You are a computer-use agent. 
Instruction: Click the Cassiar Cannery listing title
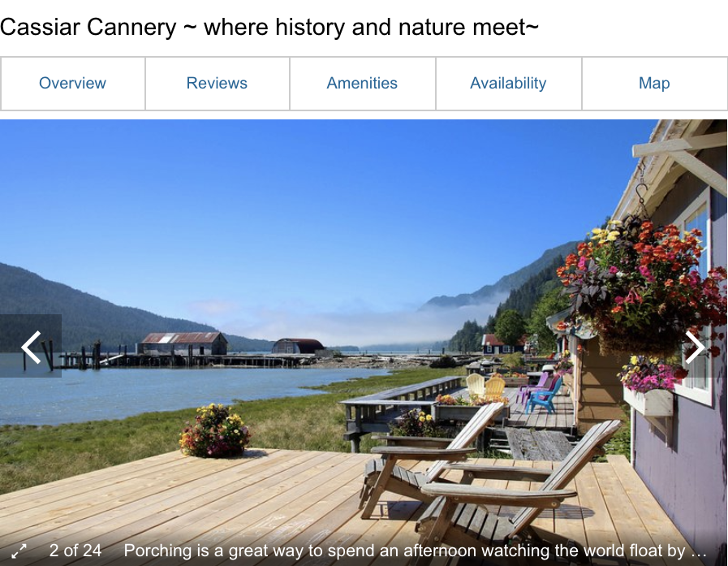click(x=269, y=27)
